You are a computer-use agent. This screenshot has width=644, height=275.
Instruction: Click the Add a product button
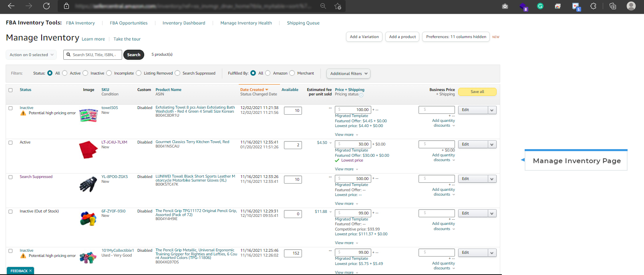coord(402,37)
